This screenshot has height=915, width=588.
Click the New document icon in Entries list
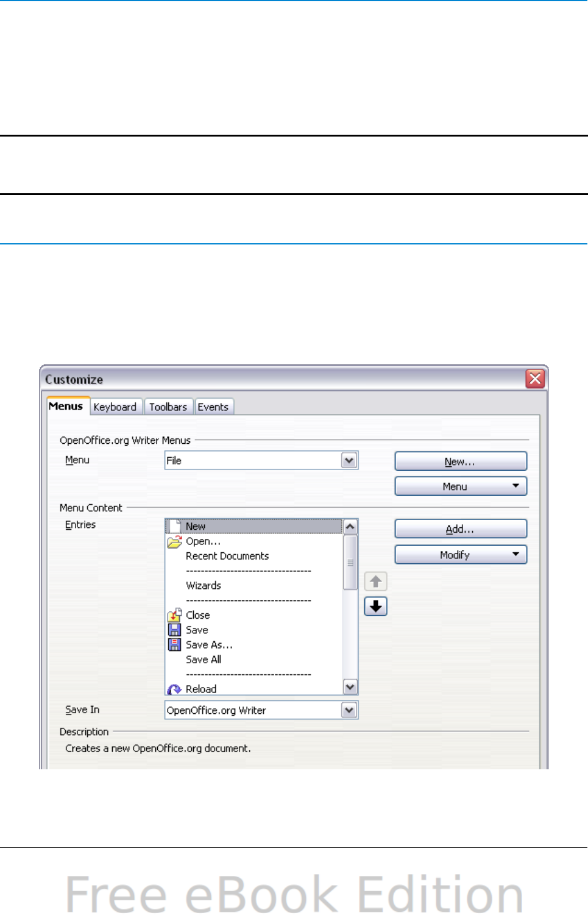[175, 526]
